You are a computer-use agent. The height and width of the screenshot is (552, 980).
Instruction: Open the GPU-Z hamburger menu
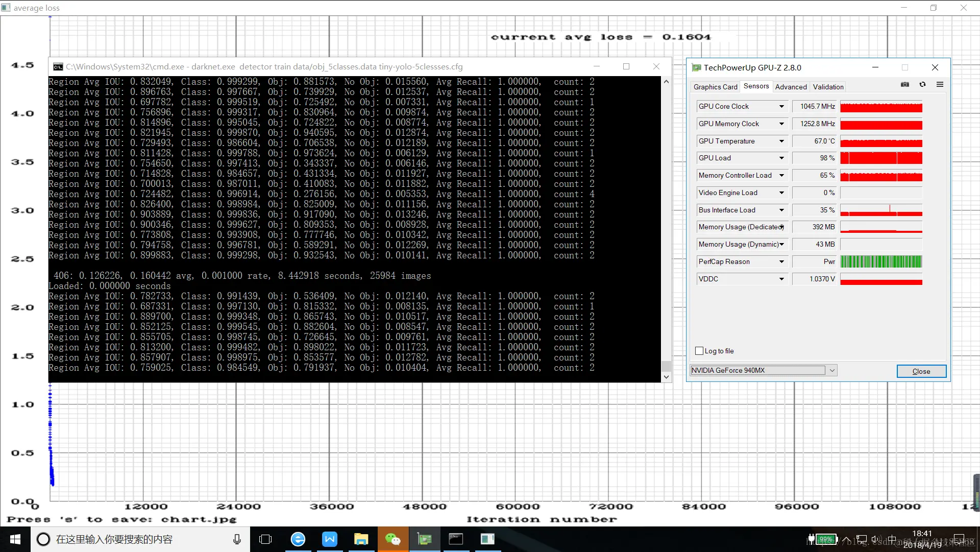click(940, 85)
